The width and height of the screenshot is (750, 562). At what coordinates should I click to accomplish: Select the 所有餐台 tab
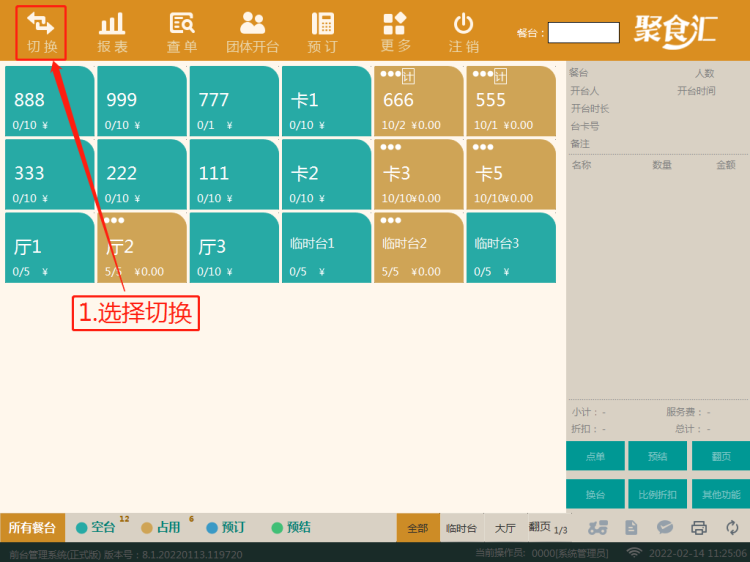[33, 528]
